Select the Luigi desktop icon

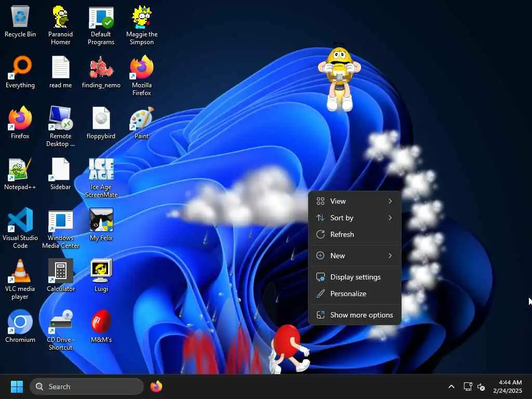coord(101,276)
